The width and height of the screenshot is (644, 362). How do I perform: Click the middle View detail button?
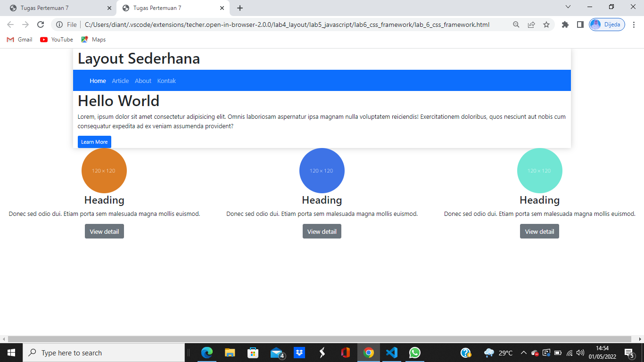pyautogui.click(x=322, y=231)
